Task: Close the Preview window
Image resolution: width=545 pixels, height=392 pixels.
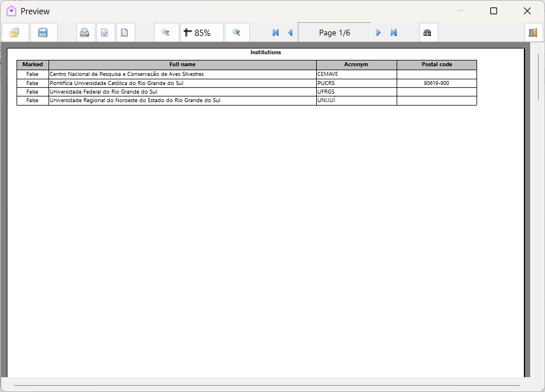Action: point(527,11)
